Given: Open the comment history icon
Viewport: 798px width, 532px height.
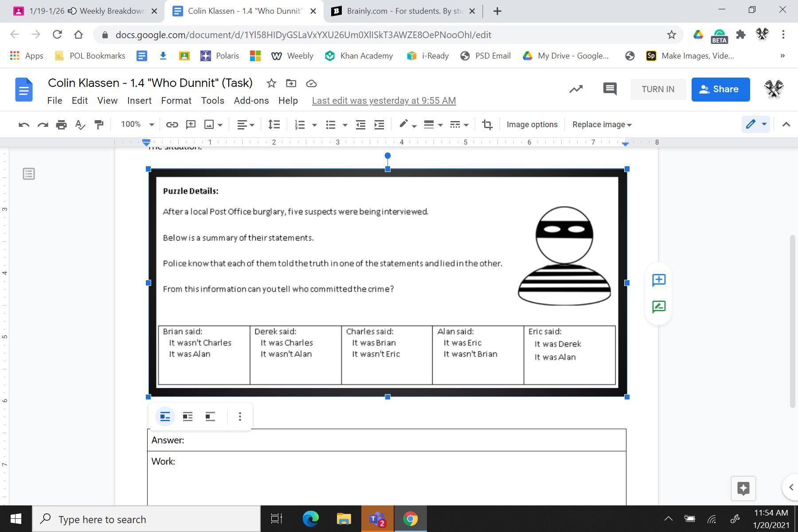Looking at the screenshot, I should pos(610,89).
